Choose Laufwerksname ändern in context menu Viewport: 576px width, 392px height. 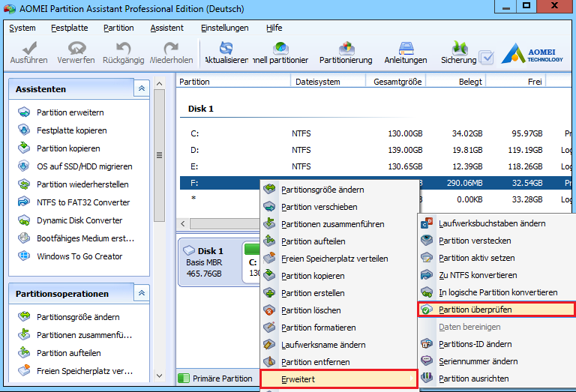click(340, 345)
